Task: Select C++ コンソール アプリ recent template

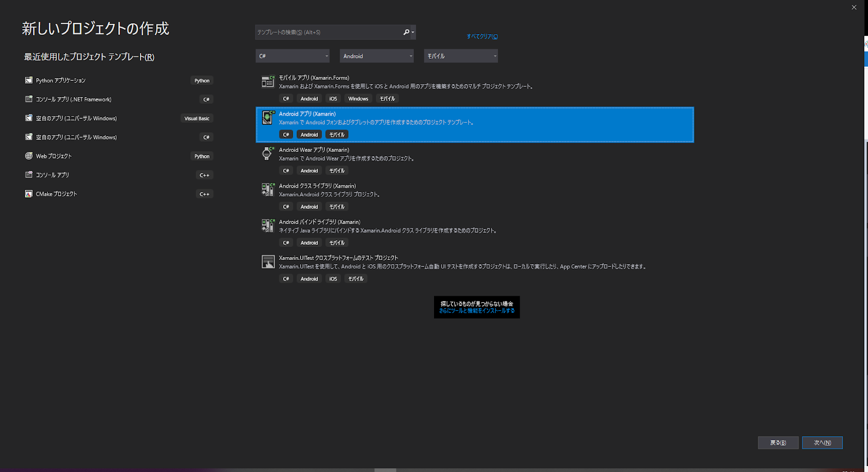Action: [119, 175]
